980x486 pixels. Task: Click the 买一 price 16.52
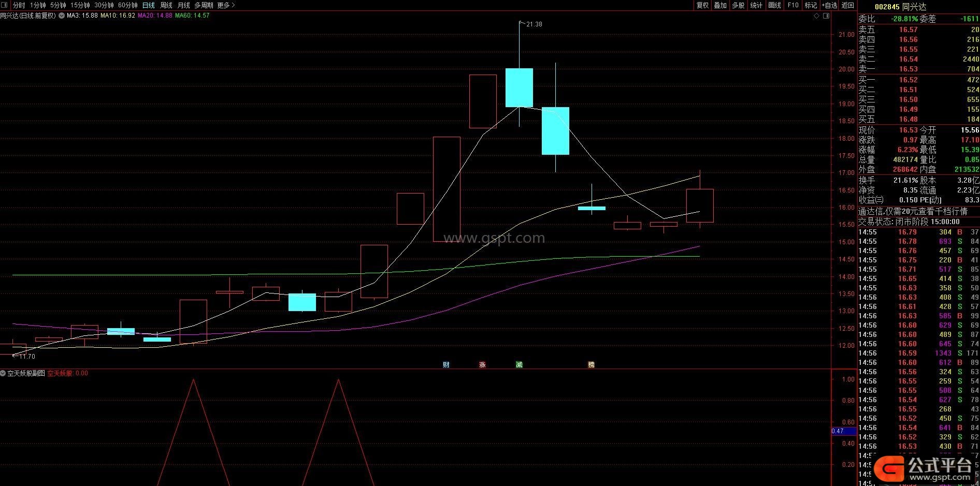(908, 80)
